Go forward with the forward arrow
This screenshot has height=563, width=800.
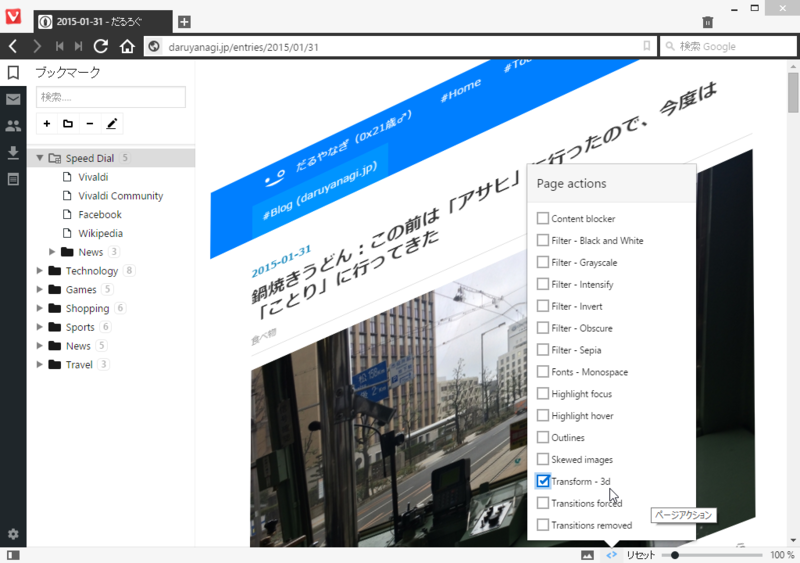pyautogui.click(x=37, y=46)
